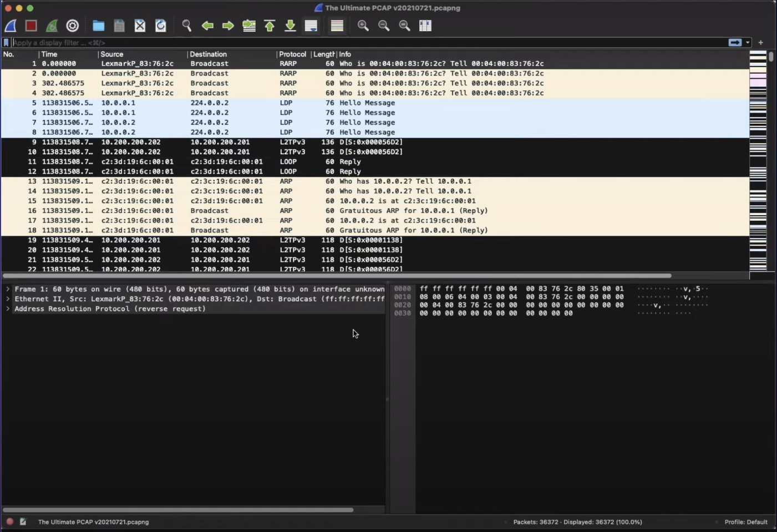This screenshot has width=777, height=532.
Task: Zoom out of the main window text
Action: pos(383,26)
